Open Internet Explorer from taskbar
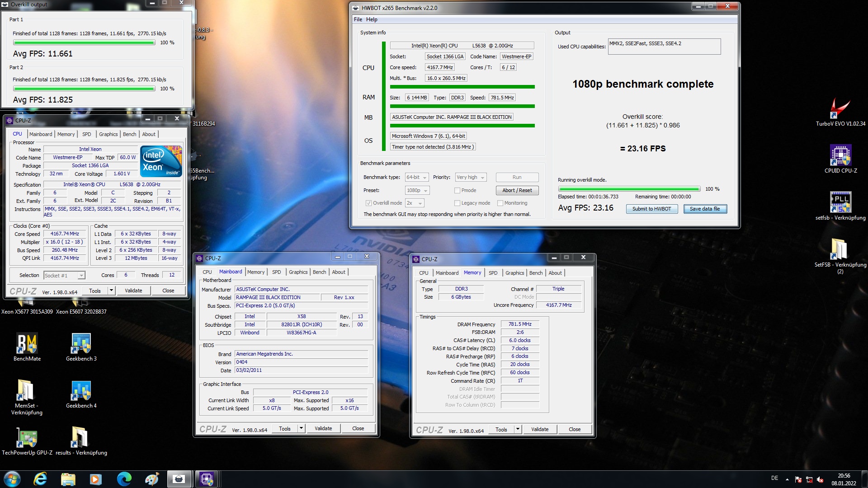Image resolution: width=868 pixels, height=488 pixels. click(x=41, y=479)
